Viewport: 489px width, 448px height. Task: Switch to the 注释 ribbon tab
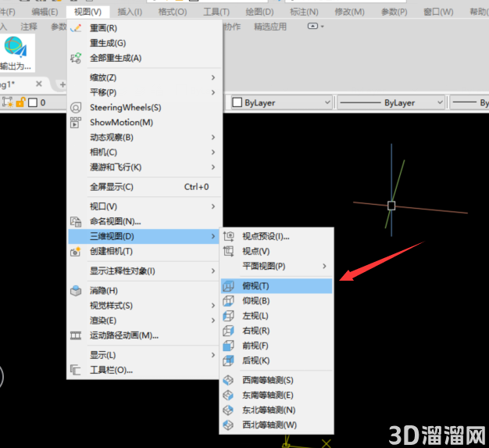(29, 27)
